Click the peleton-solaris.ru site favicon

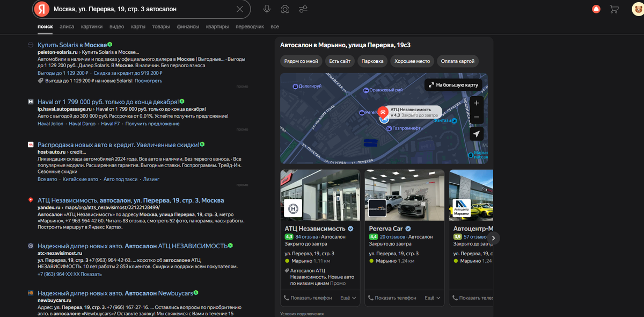[x=31, y=45]
